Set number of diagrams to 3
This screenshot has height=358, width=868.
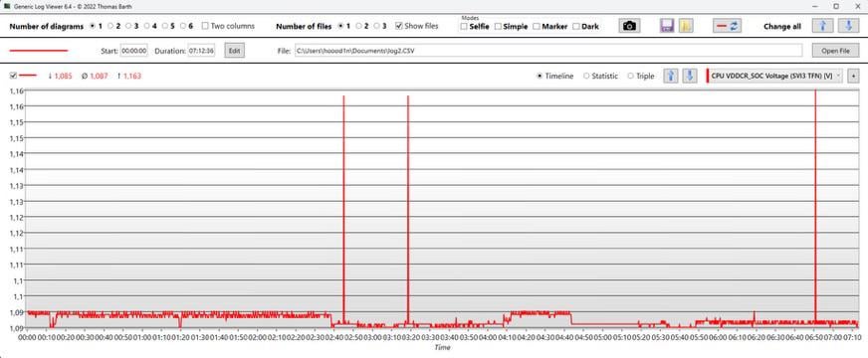(127, 26)
